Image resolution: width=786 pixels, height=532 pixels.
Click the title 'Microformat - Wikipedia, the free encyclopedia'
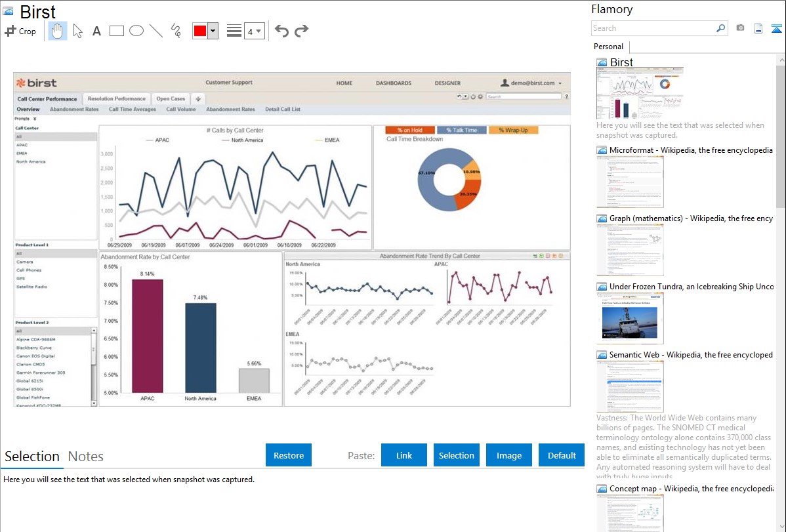tap(691, 150)
